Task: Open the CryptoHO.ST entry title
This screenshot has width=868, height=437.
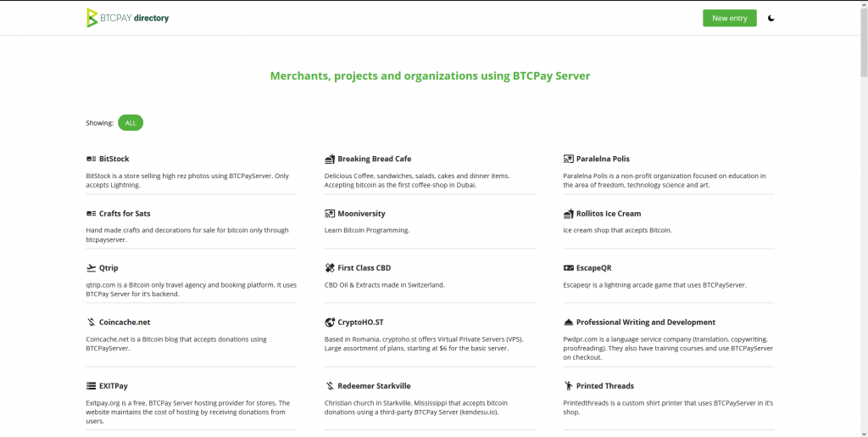Action: (360, 322)
